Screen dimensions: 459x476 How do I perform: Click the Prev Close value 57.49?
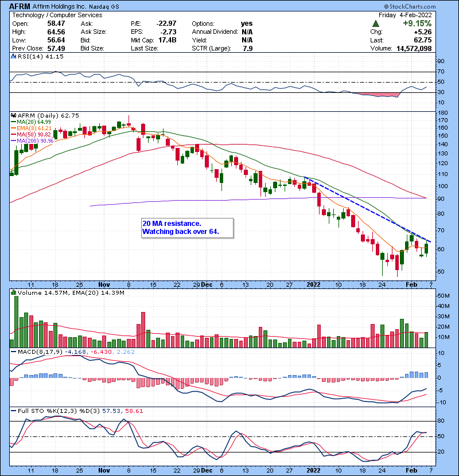coord(56,49)
